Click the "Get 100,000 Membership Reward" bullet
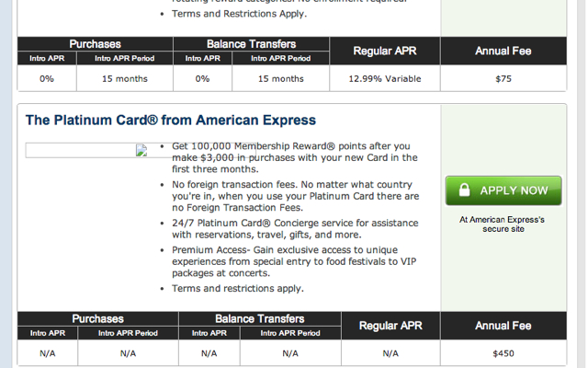 [x=295, y=157]
